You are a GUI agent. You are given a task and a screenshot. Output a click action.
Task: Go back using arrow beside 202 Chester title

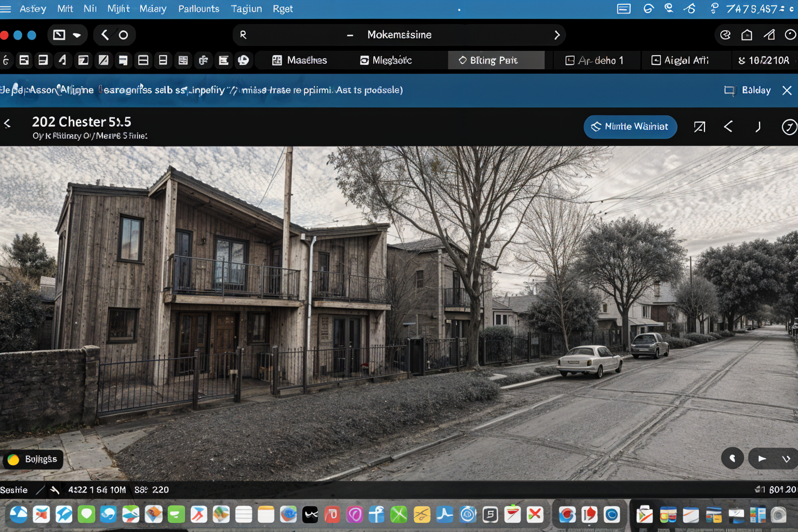tap(7, 123)
